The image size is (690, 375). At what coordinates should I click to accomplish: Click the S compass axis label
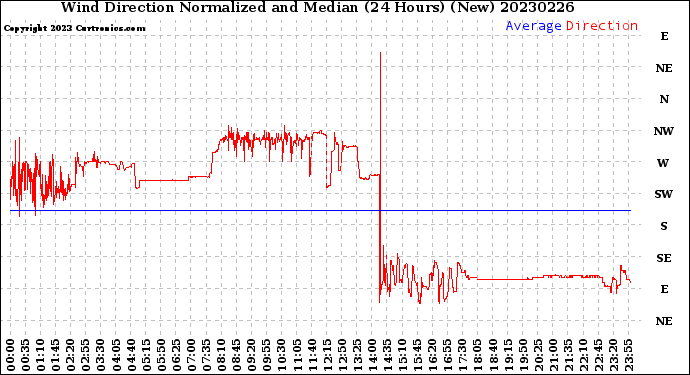tap(664, 226)
